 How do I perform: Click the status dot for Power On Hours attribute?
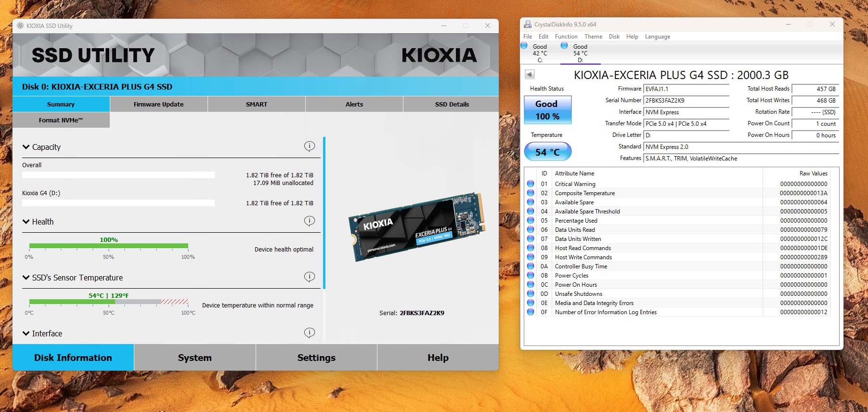531,284
